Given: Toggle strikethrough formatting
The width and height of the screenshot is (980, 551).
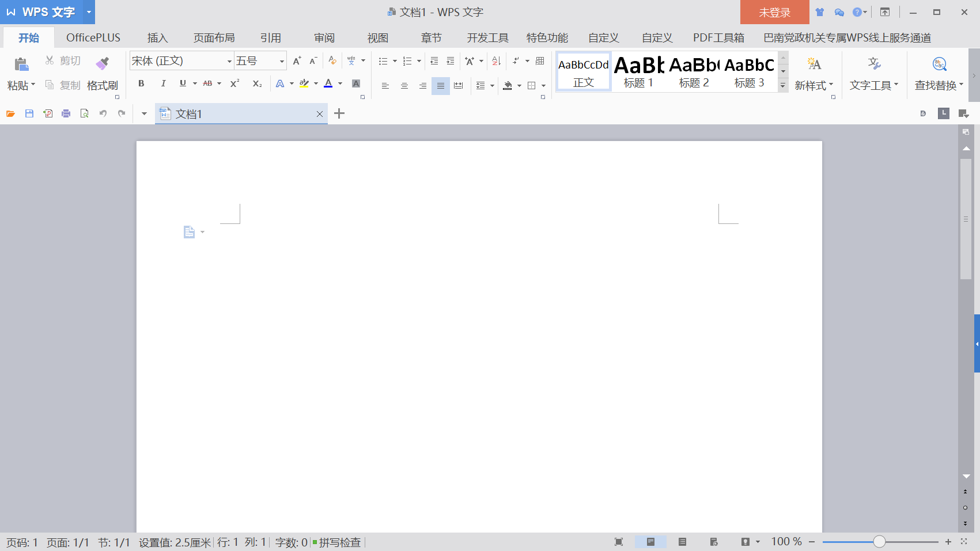Looking at the screenshot, I should click(207, 83).
